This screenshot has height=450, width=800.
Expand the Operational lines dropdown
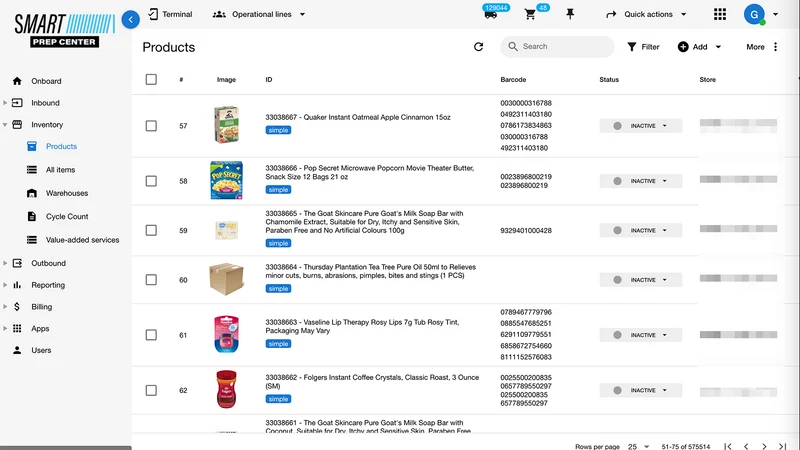click(259, 14)
